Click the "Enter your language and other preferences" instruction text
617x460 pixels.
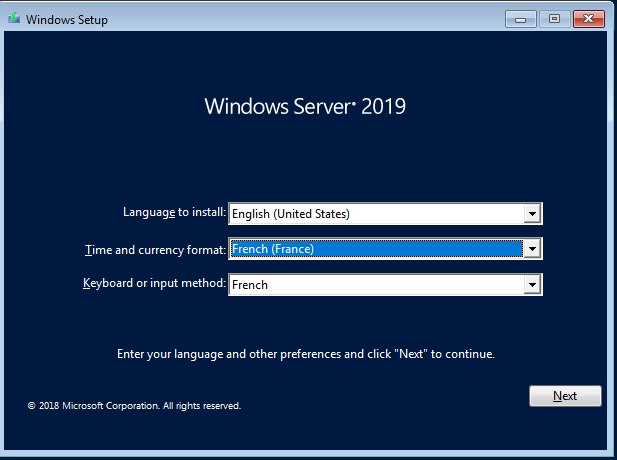306,354
